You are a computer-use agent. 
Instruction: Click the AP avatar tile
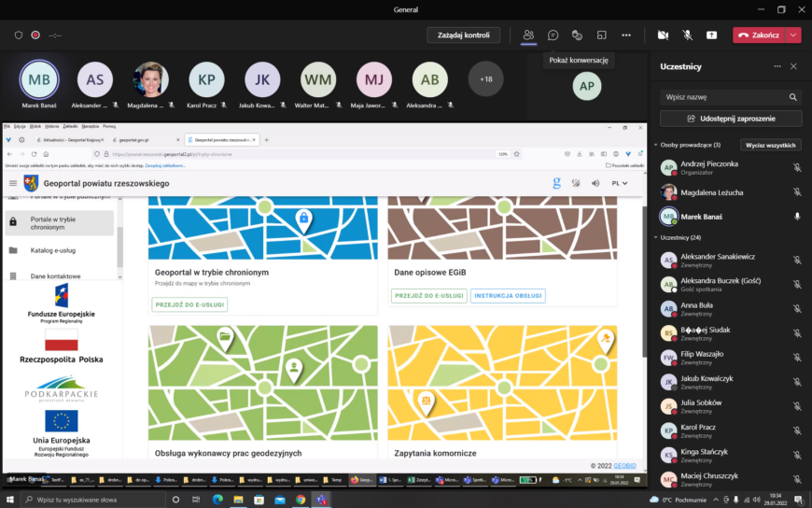coord(587,86)
